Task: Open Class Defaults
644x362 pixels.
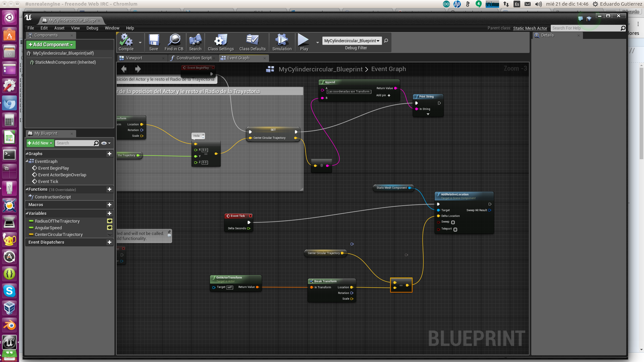Action: pos(252,42)
